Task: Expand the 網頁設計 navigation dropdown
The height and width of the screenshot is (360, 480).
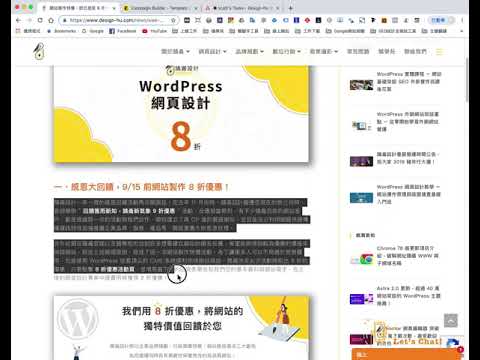Action: point(212,52)
